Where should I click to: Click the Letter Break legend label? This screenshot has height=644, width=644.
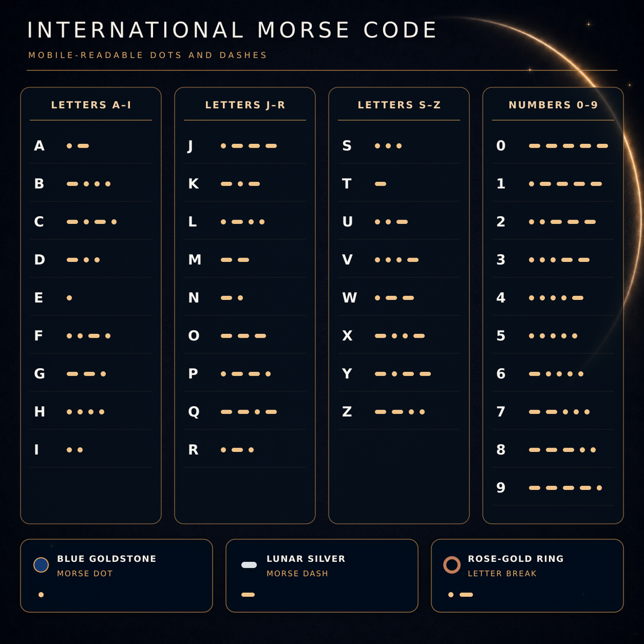tap(502, 574)
